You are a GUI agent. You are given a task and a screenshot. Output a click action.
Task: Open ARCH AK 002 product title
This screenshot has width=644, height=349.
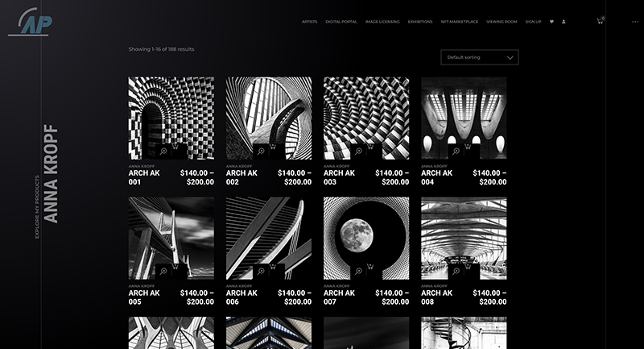point(242,177)
